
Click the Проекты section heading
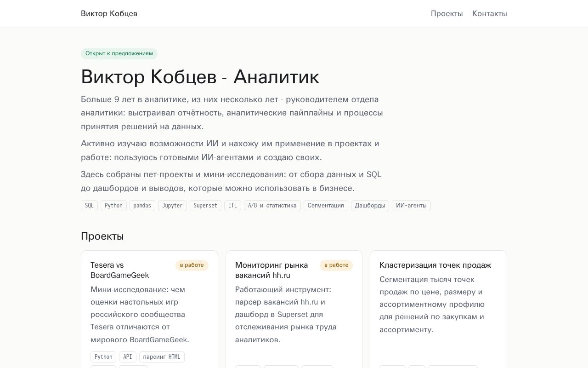point(102,236)
